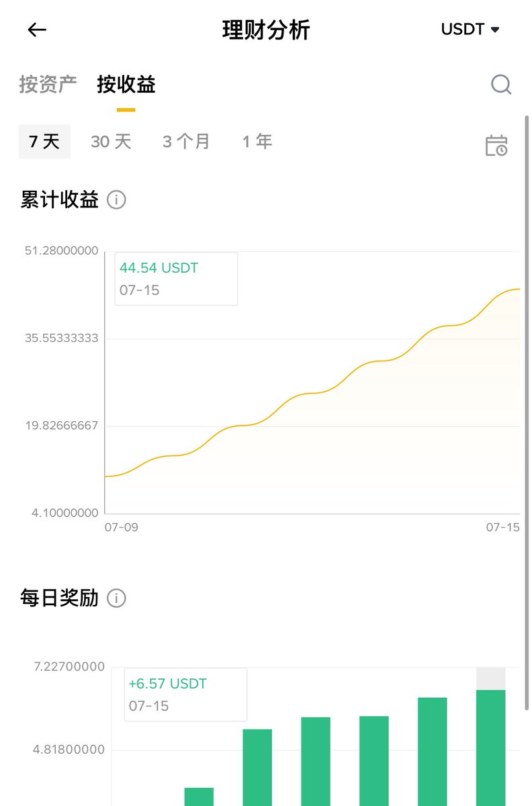Choose the 1 年 time range
Screen dimensions: 532x806
(x=257, y=142)
